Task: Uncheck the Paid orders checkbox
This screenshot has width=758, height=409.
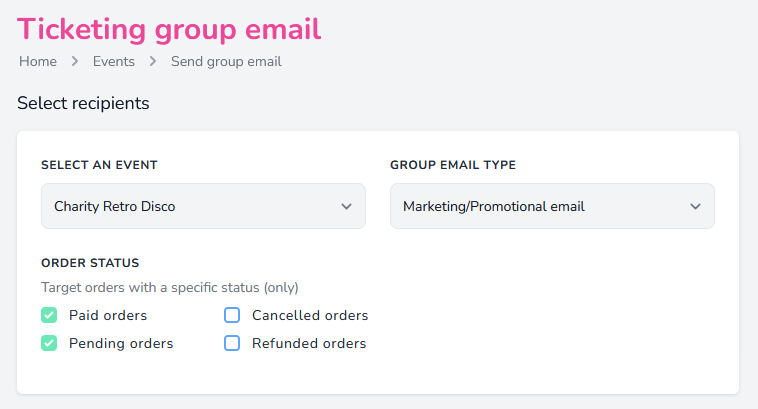Action: coord(49,315)
